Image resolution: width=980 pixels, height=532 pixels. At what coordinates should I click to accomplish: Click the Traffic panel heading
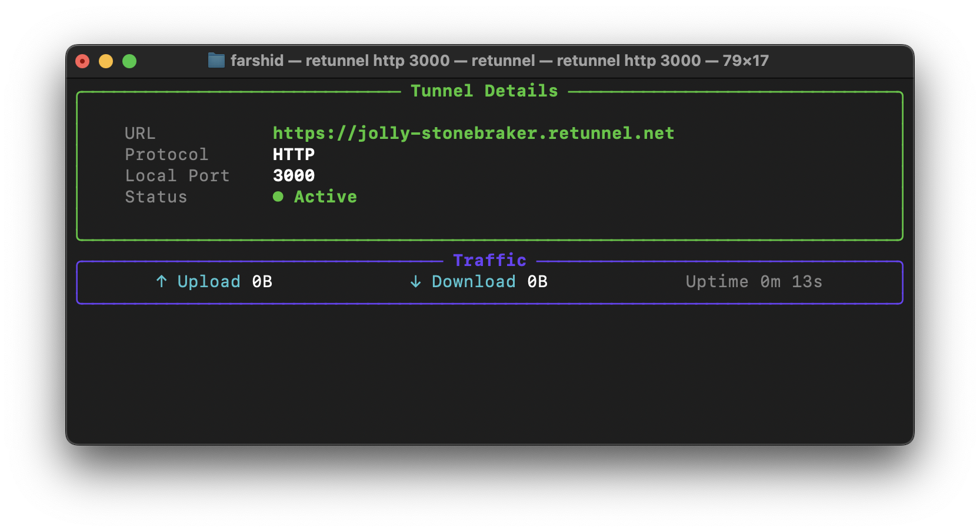pyautogui.click(x=489, y=260)
